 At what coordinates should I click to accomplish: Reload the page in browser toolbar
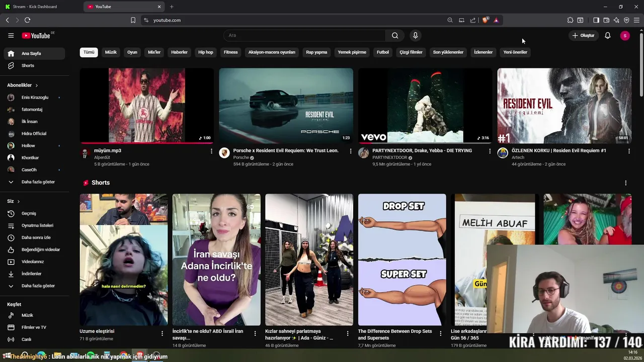coord(27,20)
